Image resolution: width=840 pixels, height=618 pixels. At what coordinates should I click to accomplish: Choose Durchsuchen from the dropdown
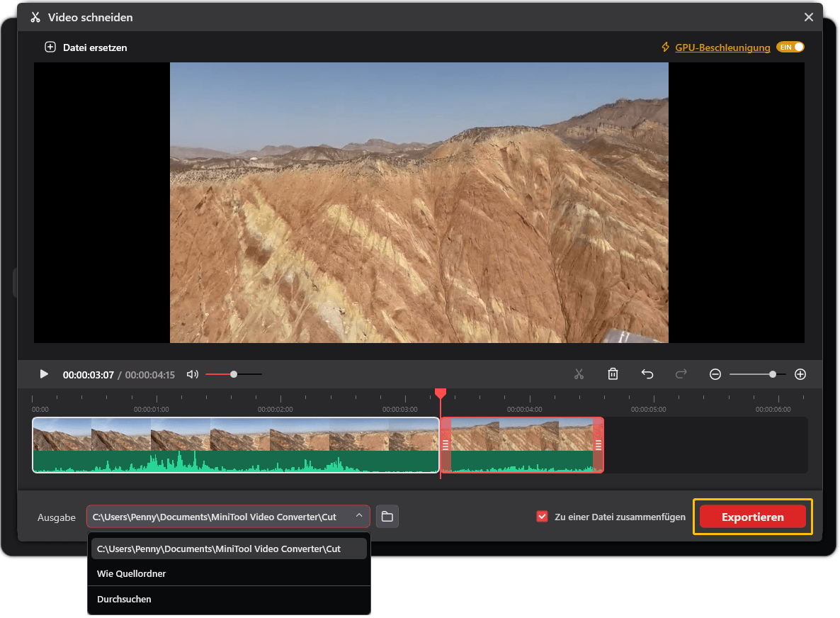click(229, 600)
